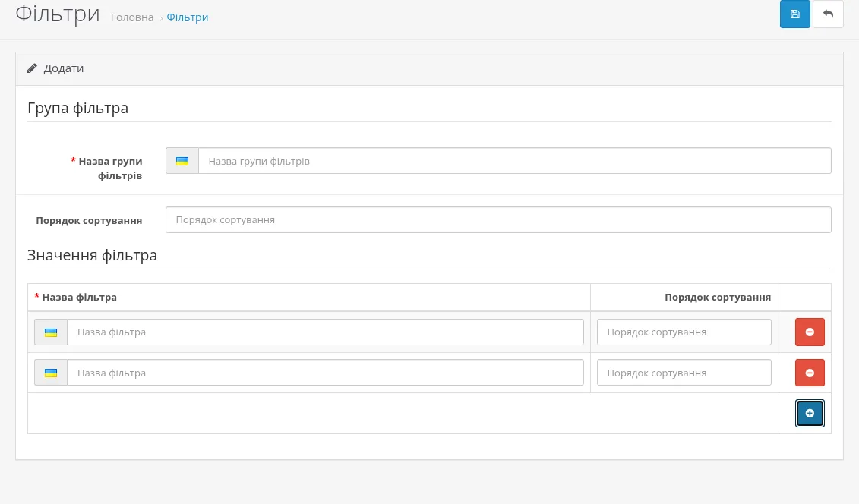Add a new filter row with plus button
859x504 pixels.
tap(810, 413)
